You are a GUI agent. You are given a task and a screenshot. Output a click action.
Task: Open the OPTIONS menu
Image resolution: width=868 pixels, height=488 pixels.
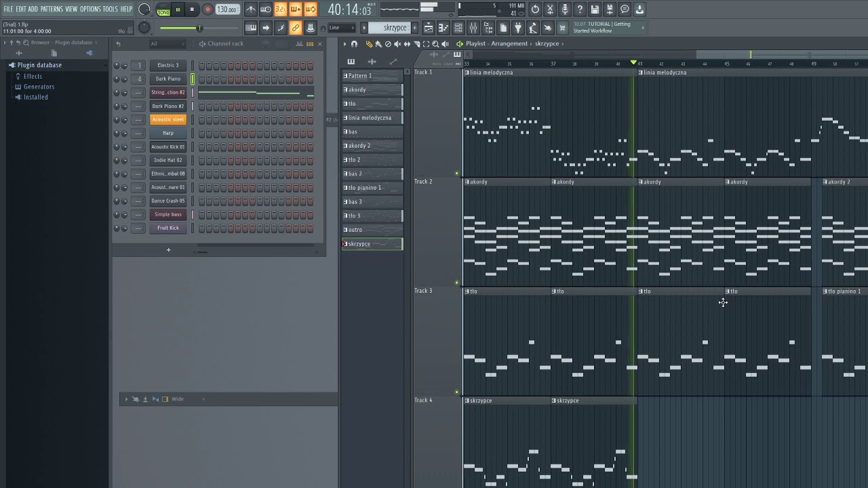coord(90,9)
